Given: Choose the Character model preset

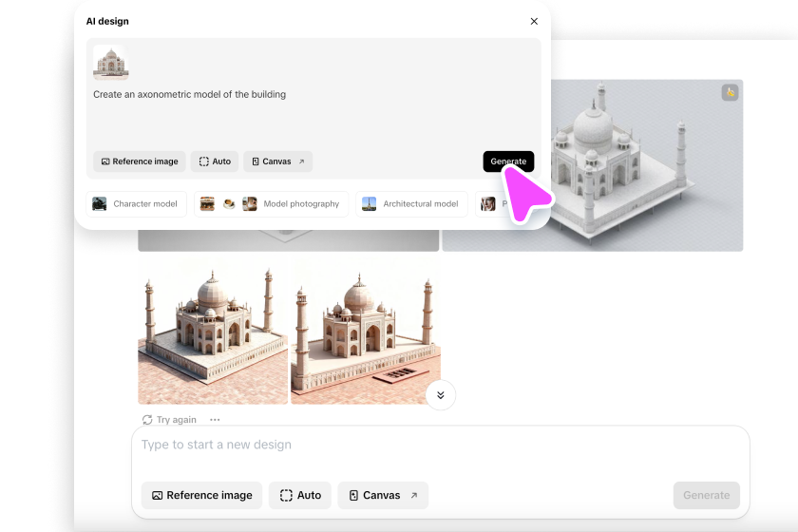Looking at the screenshot, I should tap(136, 203).
